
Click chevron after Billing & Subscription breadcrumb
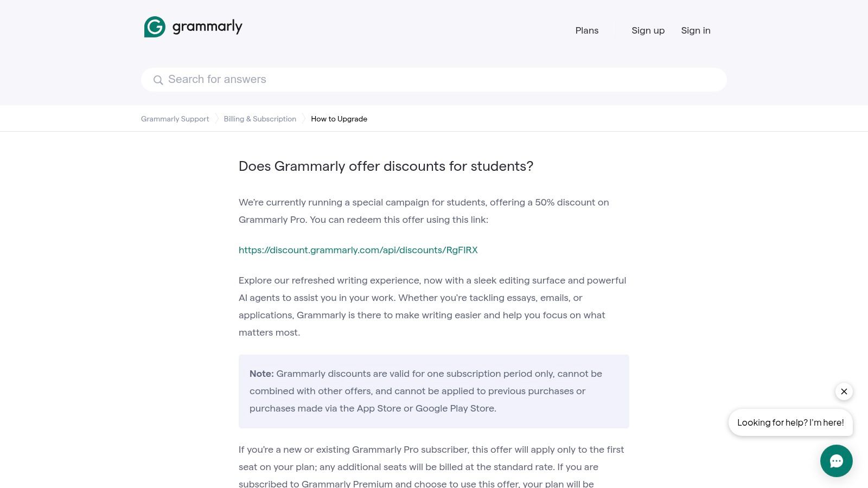[x=304, y=119]
